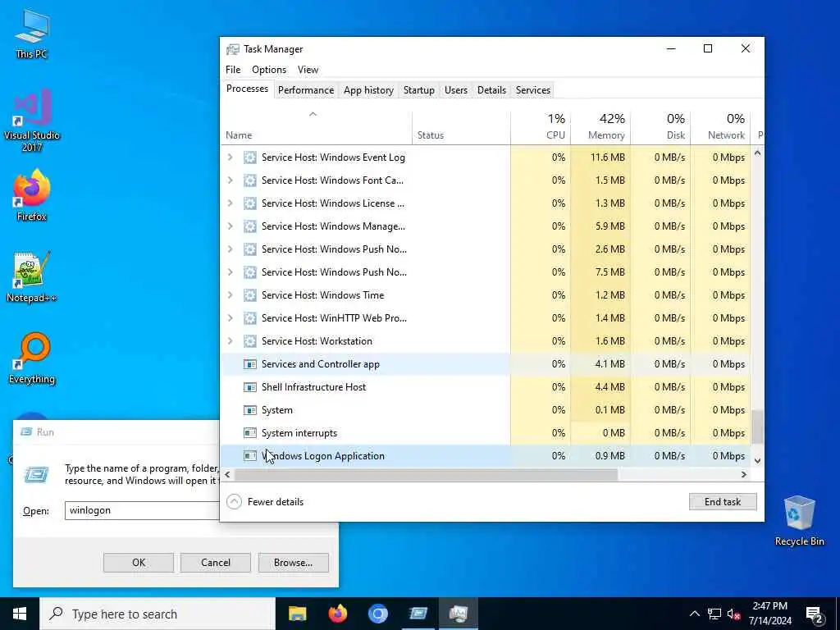This screenshot has height=630, width=840.
Task: Launch Notepad++ desktop shortcut
Action: pos(32,276)
